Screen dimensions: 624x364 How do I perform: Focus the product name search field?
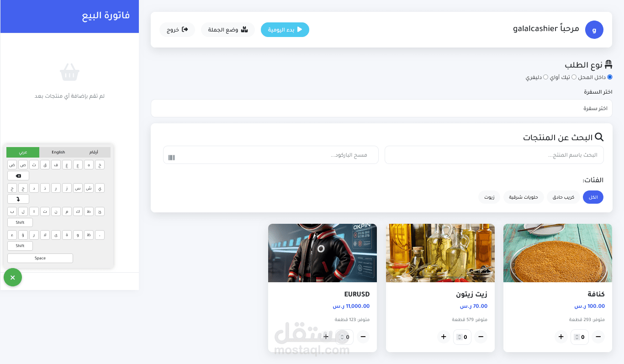(494, 155)
